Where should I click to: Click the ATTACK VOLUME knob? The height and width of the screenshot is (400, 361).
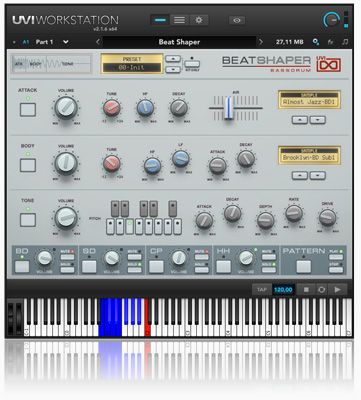[x=66, y=107]
